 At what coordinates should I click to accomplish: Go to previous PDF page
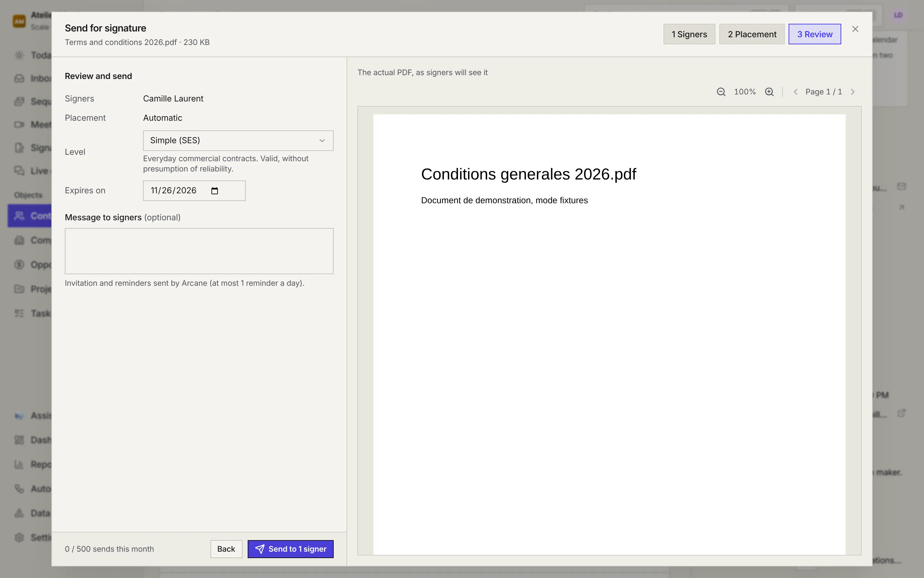[796, 92]
